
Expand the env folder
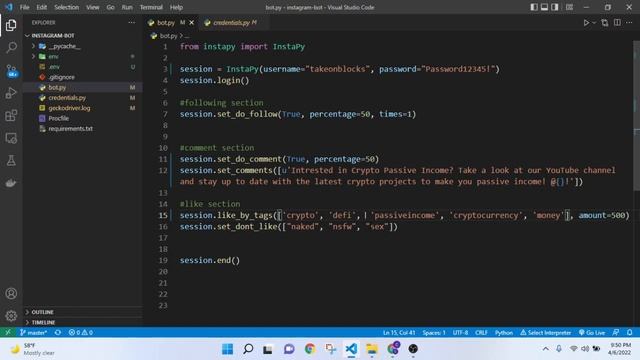pyautogui.click(x=82, y=56)
